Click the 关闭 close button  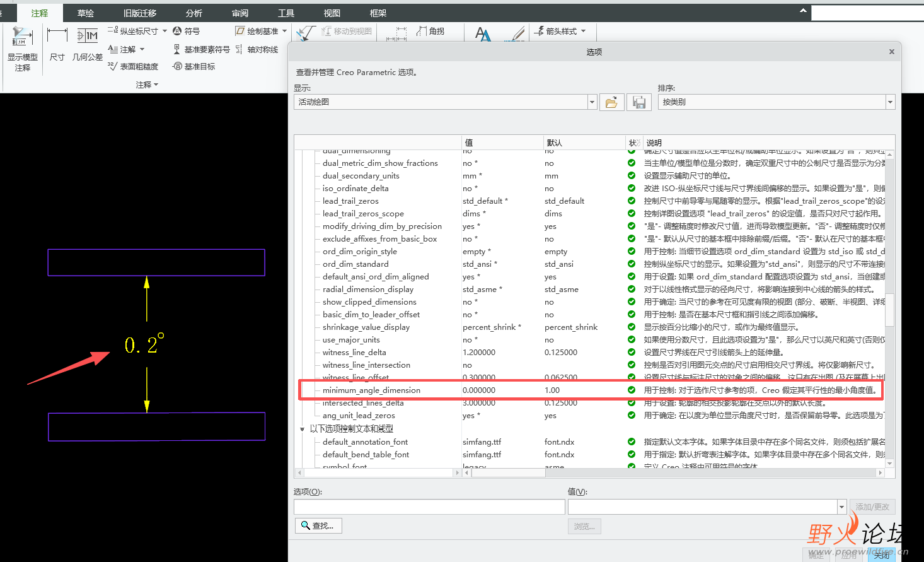882,555
